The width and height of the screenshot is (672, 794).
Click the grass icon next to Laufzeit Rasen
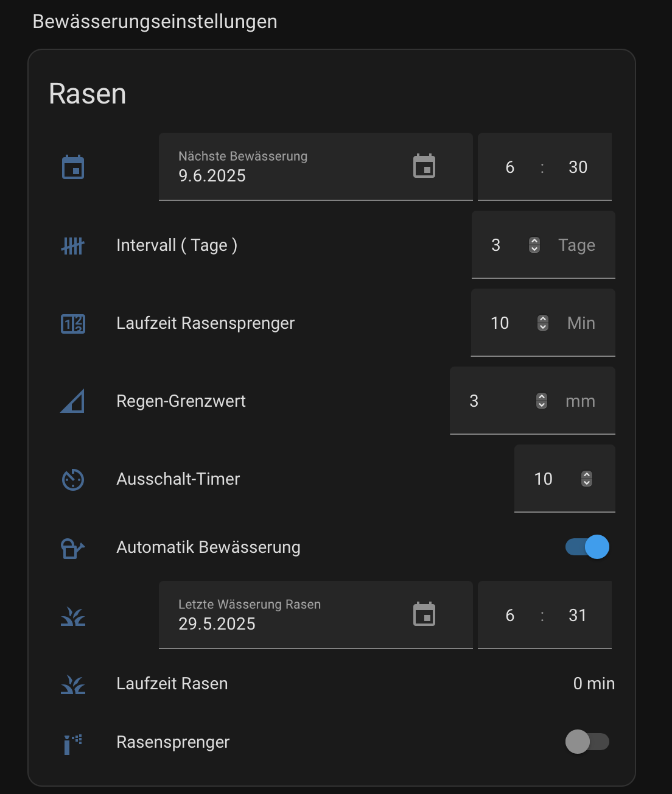[73, 684]
